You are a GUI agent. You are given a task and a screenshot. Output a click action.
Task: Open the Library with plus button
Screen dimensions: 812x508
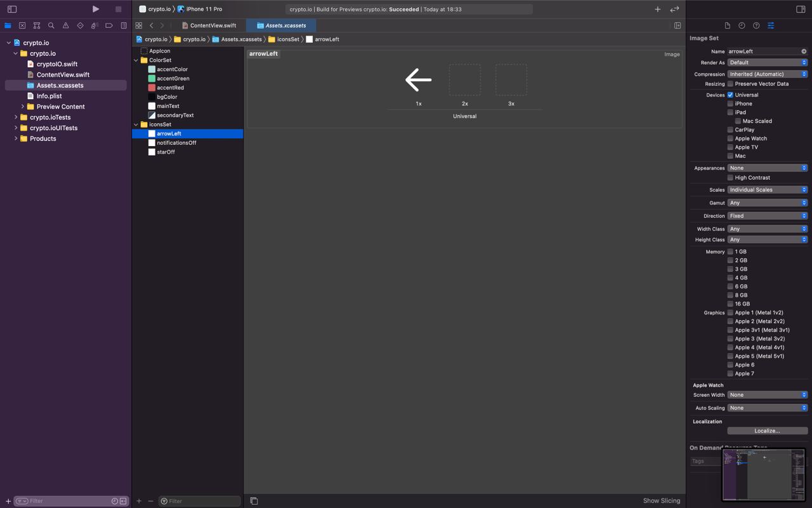(x=658, y=9)
